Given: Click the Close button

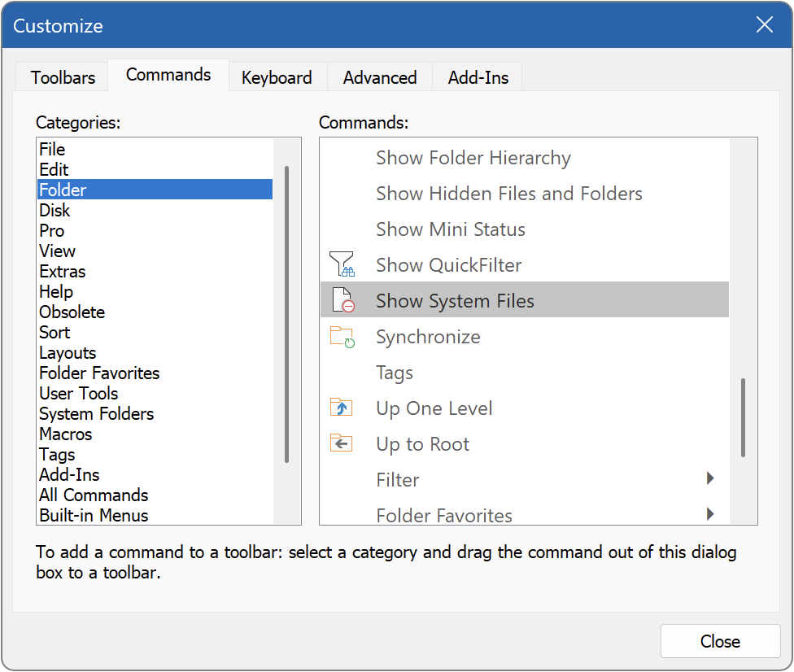Looking at the screenshot, I should click(x=719, y=641).
